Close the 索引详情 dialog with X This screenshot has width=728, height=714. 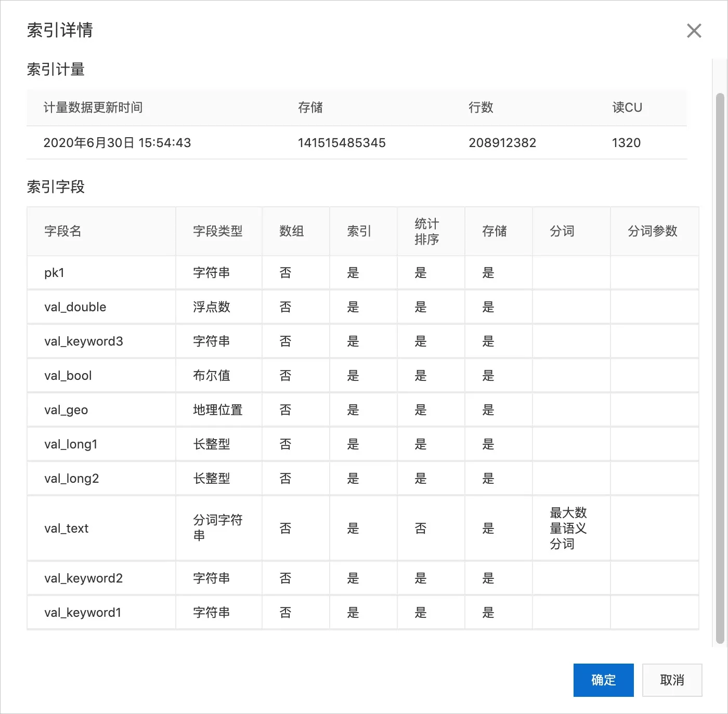(x=694, y=31)
